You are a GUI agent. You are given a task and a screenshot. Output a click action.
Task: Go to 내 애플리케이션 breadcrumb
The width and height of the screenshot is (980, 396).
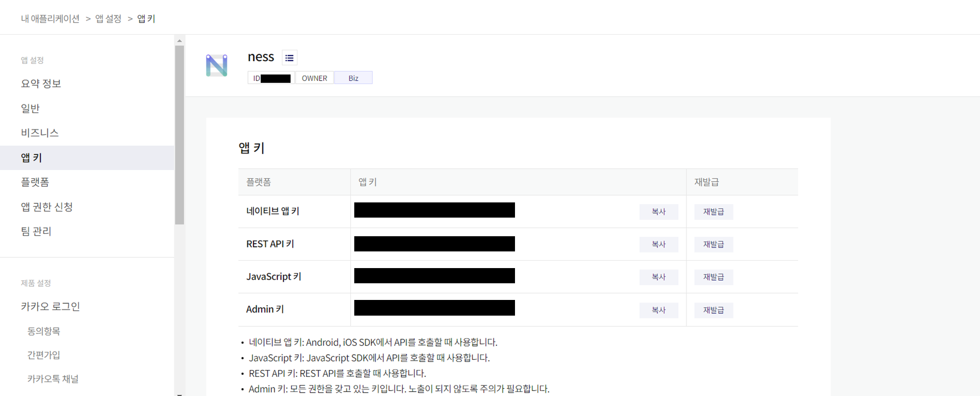(50, 19)
